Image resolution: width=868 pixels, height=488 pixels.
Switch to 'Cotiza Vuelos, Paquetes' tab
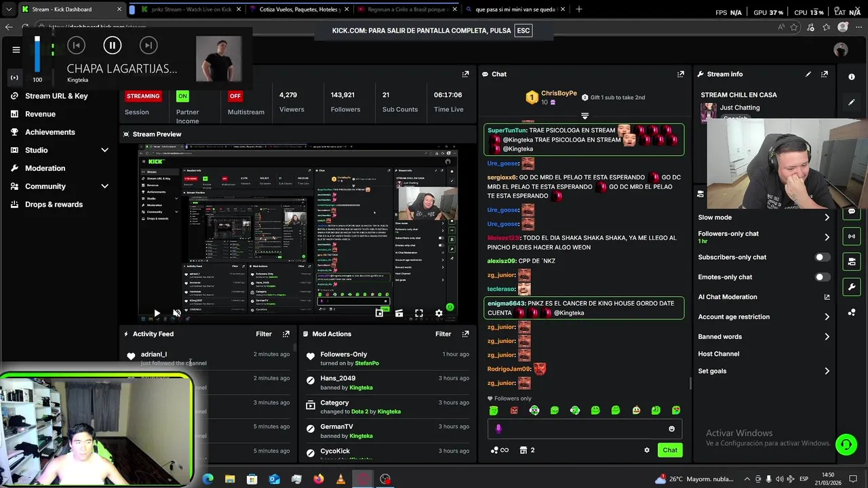tap(299, 9)
